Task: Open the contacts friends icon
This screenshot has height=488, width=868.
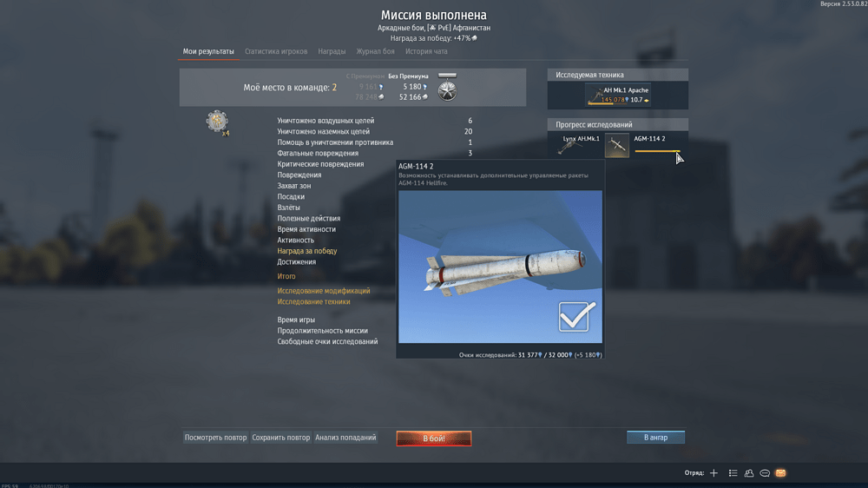Action: (x=749, y=473)
